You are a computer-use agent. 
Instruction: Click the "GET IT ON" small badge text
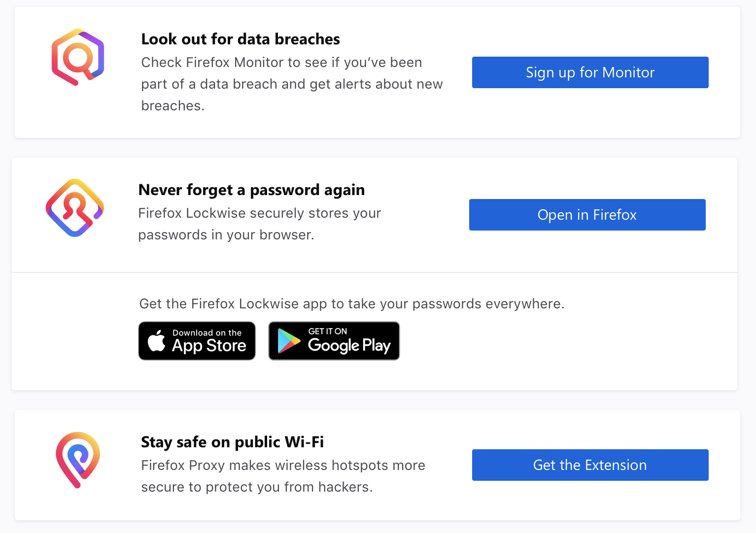(328, 332)
